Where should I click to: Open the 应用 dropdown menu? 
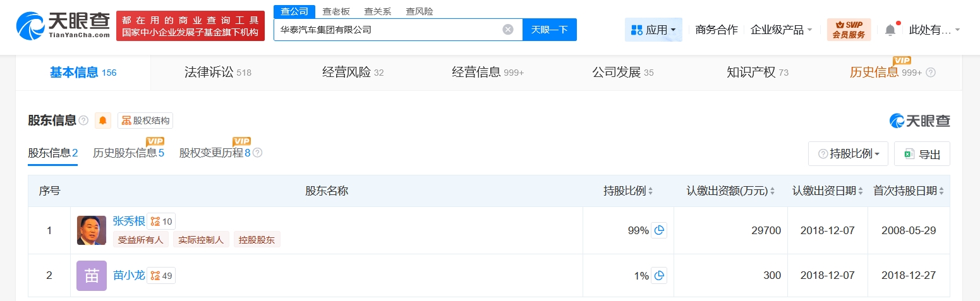coord(653,30)
